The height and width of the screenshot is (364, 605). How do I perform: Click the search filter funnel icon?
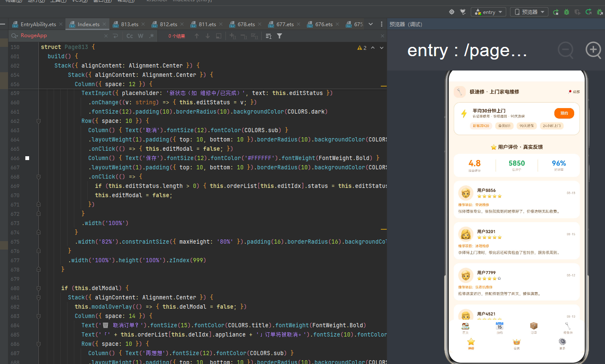(x=279, y=36)
